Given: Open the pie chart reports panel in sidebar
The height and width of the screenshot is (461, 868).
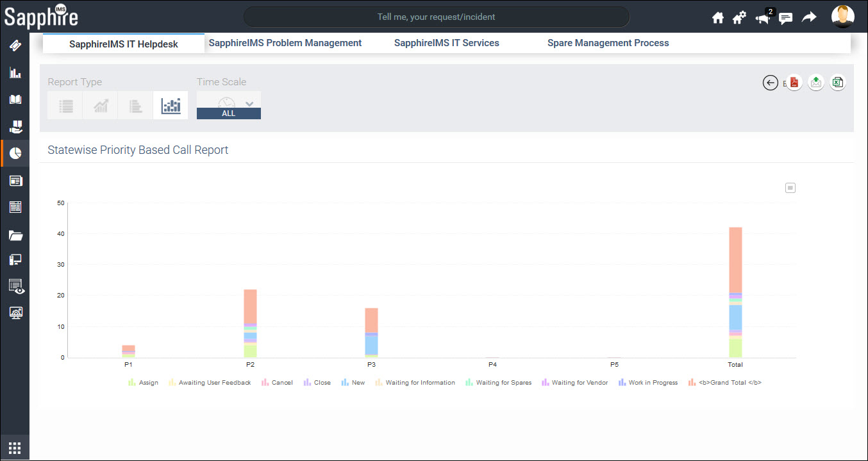Looking at the screenshot, I should pos(14,153).
